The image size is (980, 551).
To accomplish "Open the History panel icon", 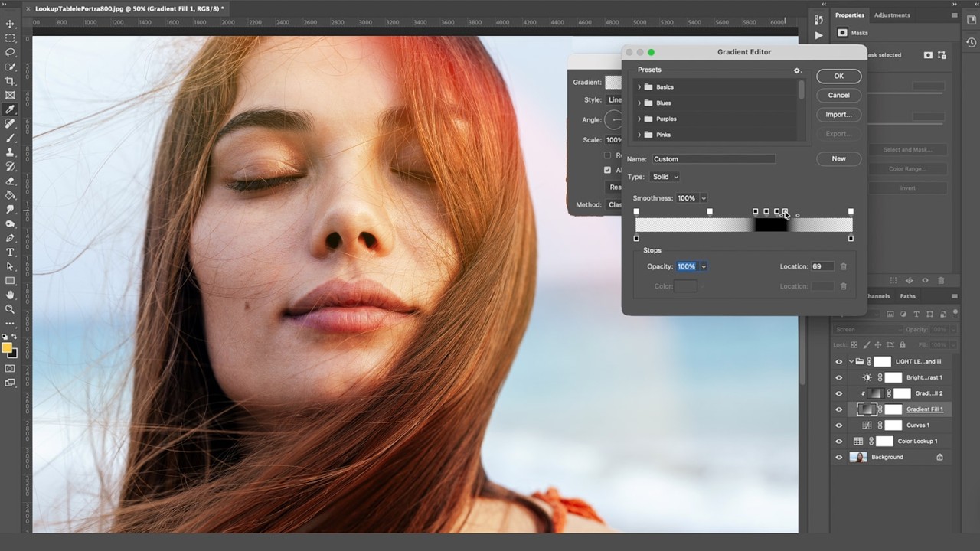I will click(818, 21).
